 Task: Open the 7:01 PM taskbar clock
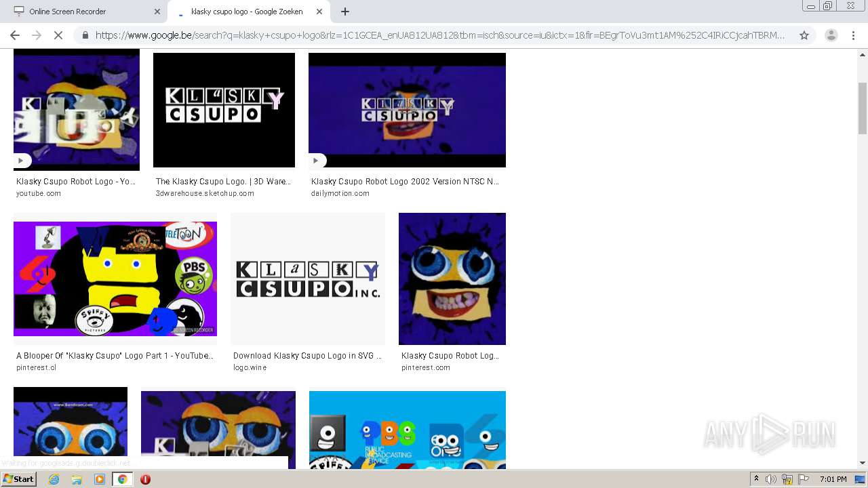pyautogui.click(x=833, y=479)
